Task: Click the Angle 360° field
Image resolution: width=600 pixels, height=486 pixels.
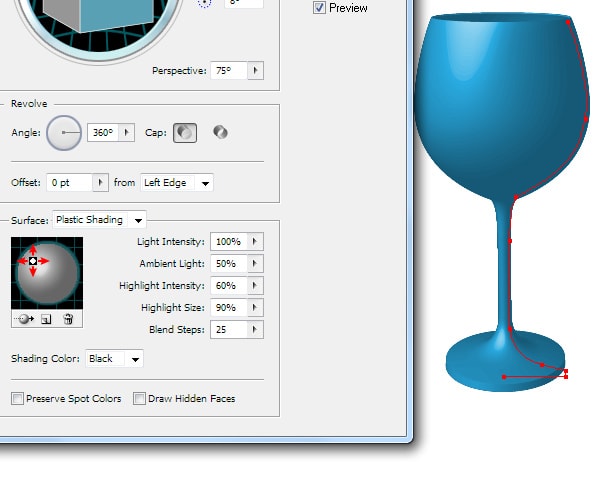Action: pyautogui.click(x=103, y=133)
